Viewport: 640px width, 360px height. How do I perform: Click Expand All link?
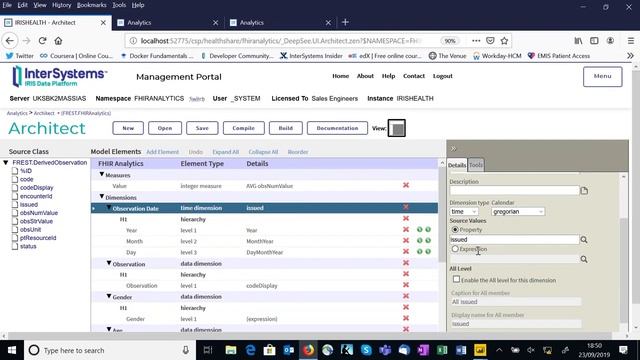(225, 152)
